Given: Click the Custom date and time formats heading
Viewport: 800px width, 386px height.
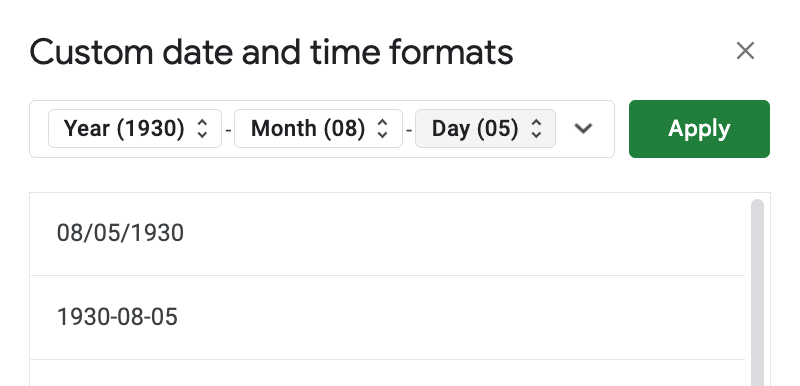Looking at the screenshot, I should [x=271, y=52].
